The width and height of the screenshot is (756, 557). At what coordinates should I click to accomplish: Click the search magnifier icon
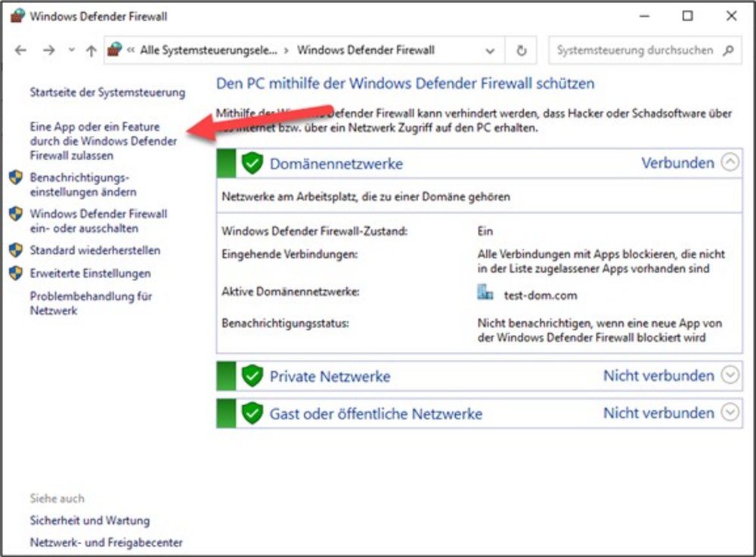pyautogui.click(x=729, y=50)
